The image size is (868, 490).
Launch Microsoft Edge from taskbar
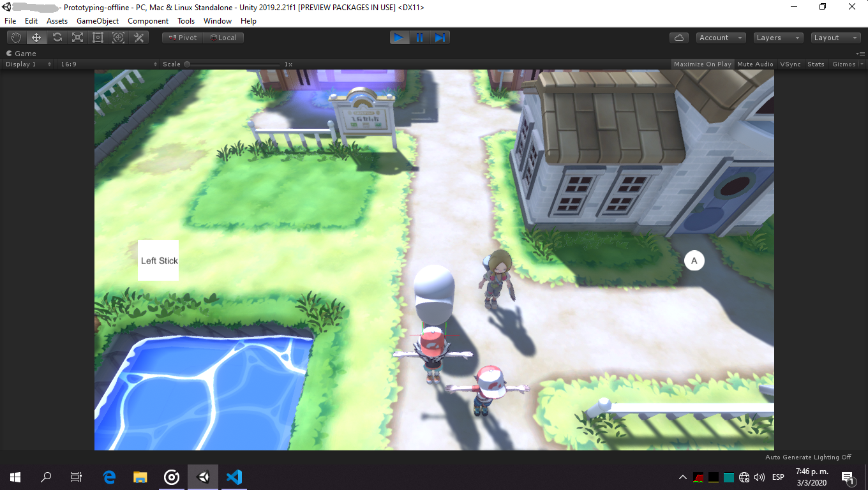click(x=110, y=477)
